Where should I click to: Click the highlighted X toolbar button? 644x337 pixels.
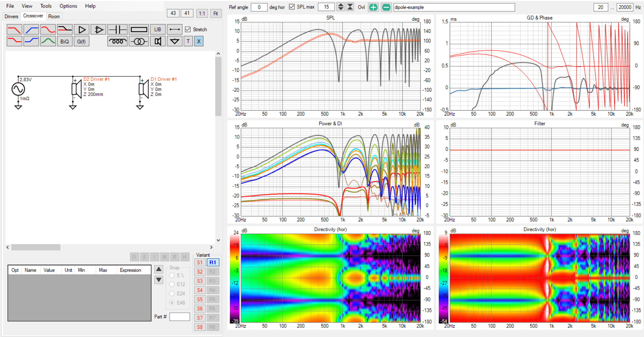tap(199, 41)
